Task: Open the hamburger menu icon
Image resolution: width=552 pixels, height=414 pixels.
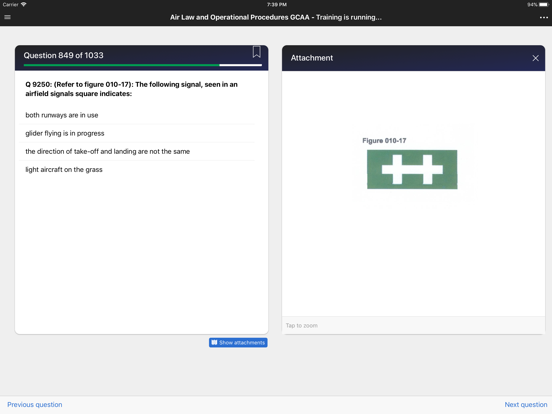Action: [7, 17]
